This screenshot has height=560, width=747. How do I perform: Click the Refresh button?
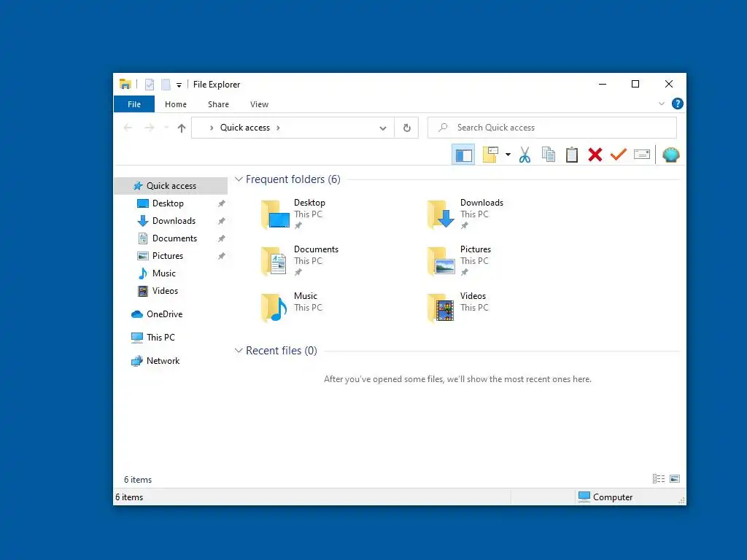(x=406, y=128)
